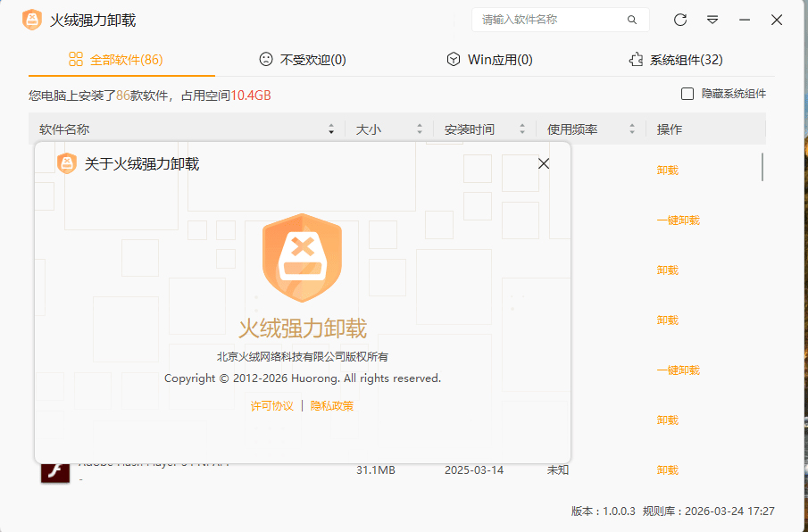
Task: Click the 请输入软件名称 search field
Action: 549,20
